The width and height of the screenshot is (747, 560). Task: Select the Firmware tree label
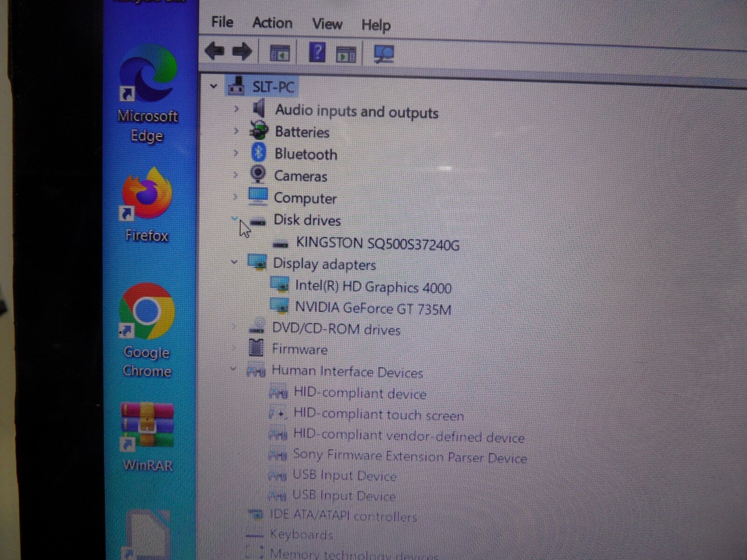coord(300,349)
